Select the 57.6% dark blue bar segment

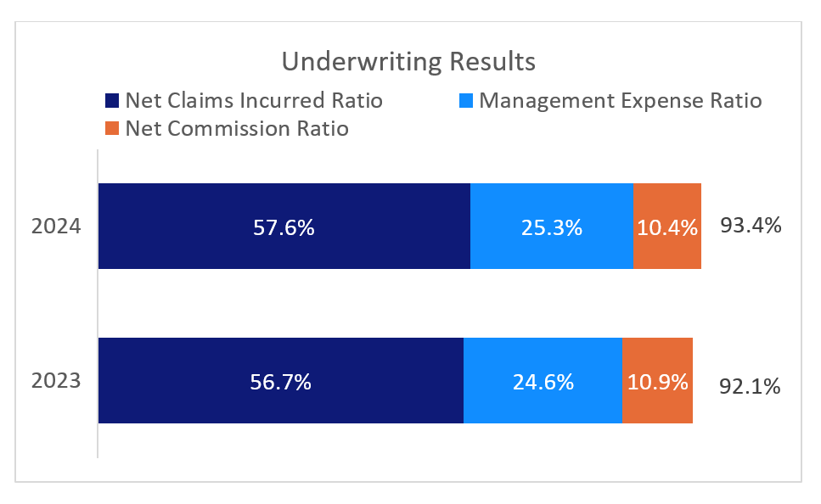(x=284, y=227)
